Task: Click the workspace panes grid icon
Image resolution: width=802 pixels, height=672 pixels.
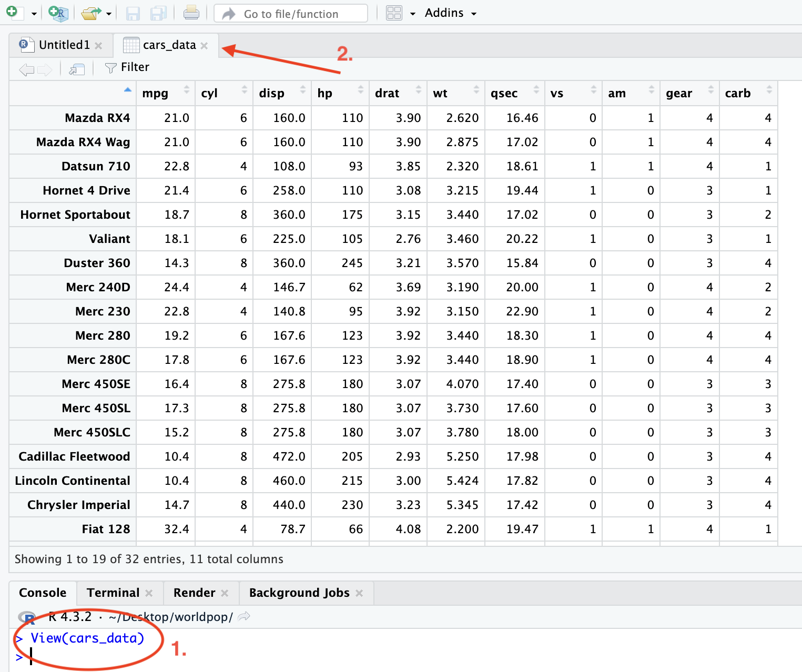Action: (394, 13)
